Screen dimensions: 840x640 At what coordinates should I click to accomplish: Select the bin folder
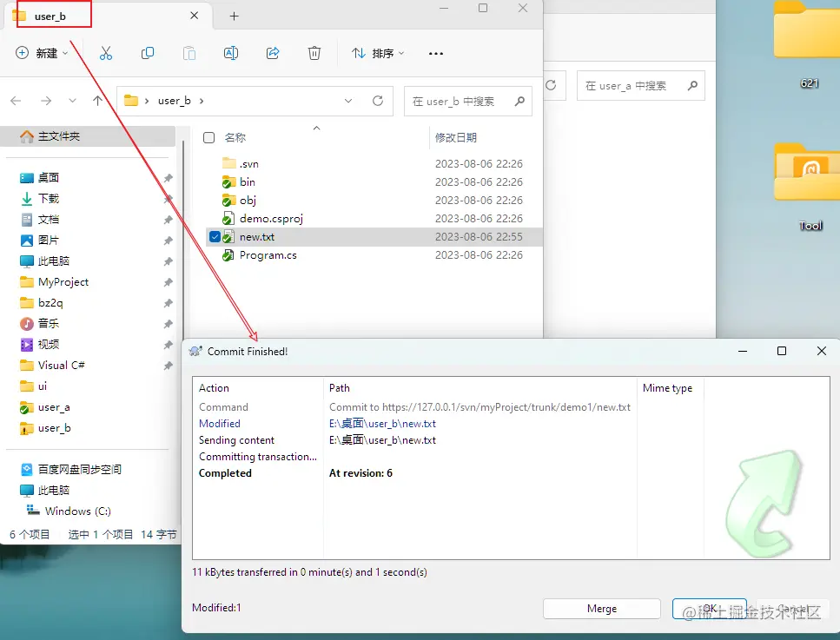[247, 182]
